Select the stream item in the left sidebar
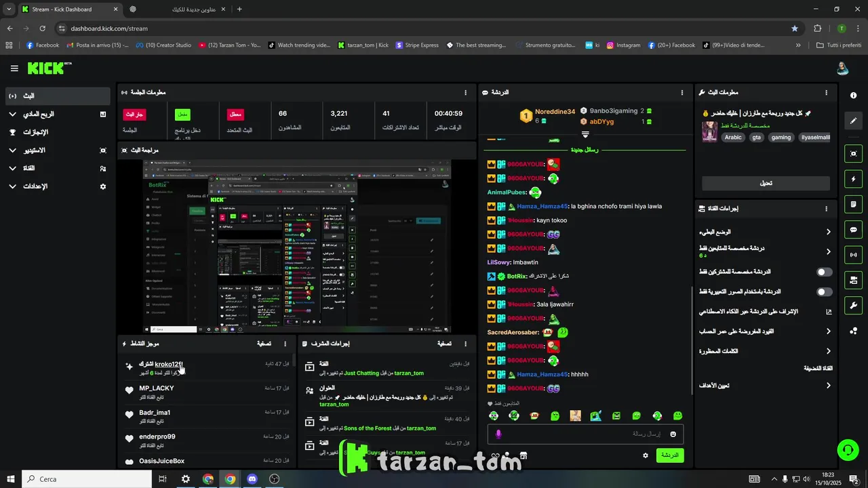 (x=58, y=96)
